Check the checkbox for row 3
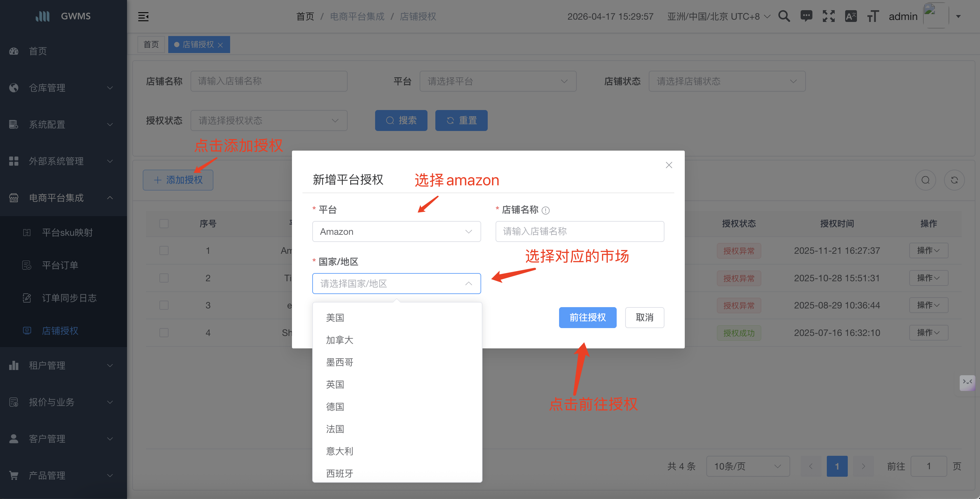This screenshot has width=980, height=499. (x=164, y=305)
